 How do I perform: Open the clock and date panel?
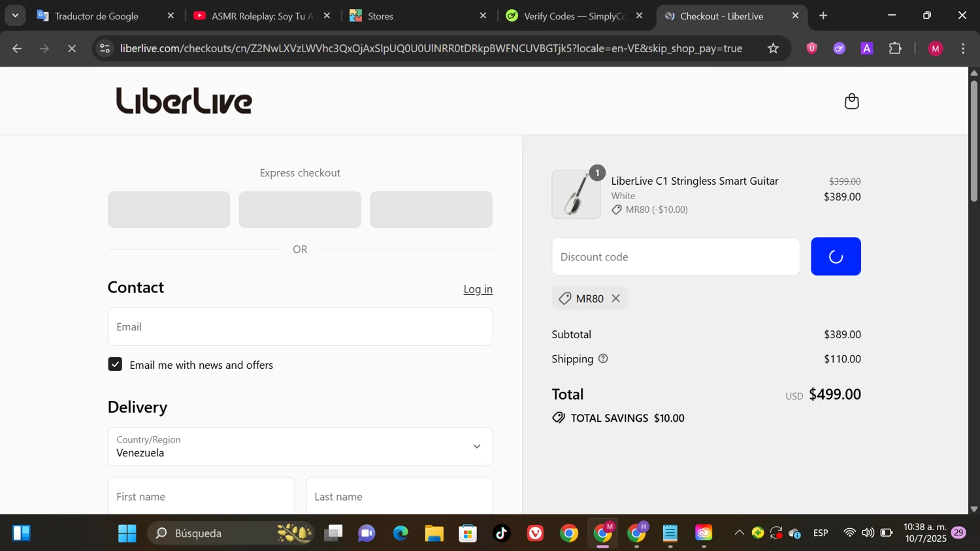click(x=924, y=533)
